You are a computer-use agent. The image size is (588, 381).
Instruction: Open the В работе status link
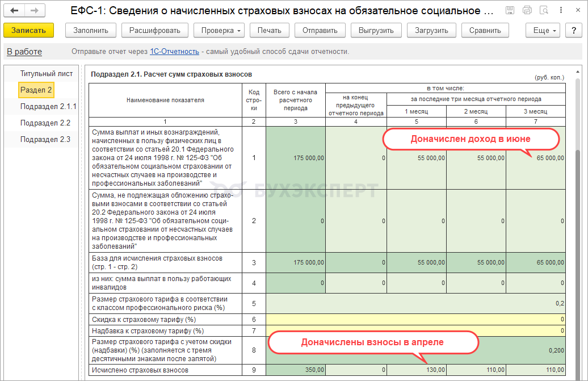pos(24,52)
